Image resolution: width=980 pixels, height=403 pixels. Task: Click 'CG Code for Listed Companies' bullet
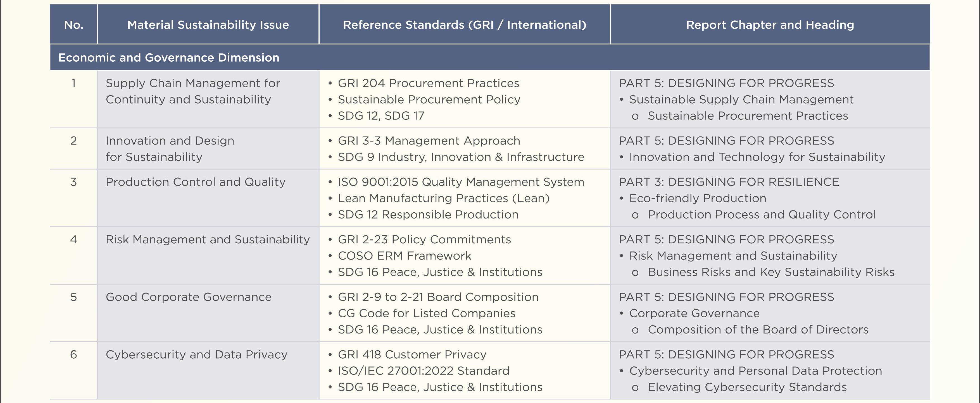pyautogui.click(x=427, y=313)
